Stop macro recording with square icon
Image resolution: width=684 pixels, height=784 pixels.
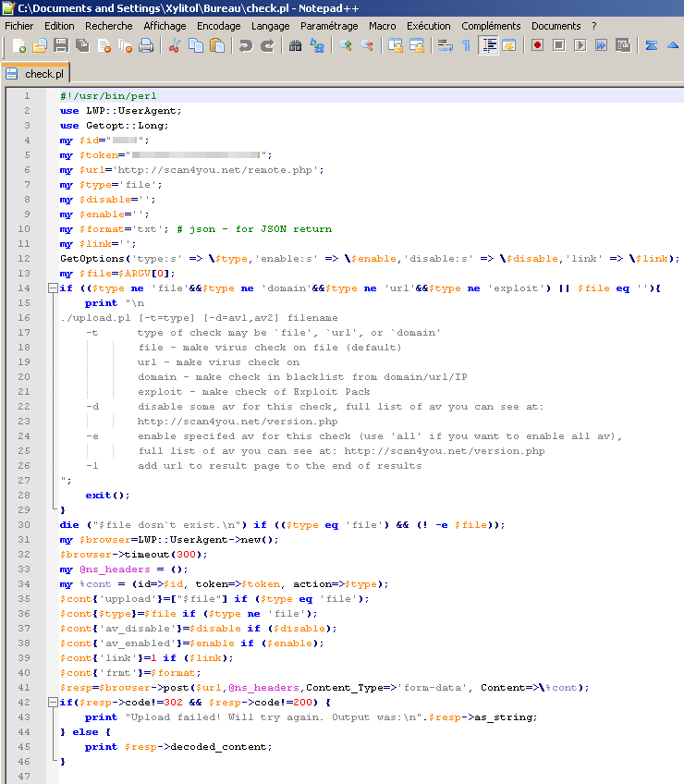coord(559,46)
